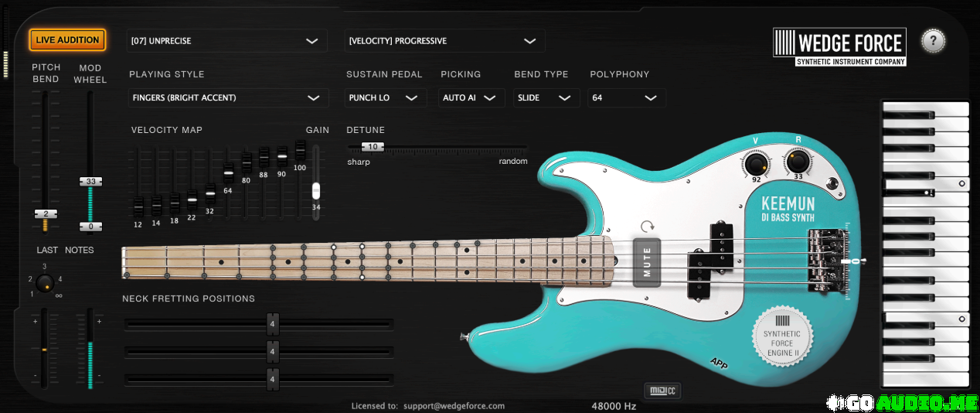Click the velocity map fader labeled 90
Image resolution: width=980 pixels, height=413 pixels.
pos(282,157)
